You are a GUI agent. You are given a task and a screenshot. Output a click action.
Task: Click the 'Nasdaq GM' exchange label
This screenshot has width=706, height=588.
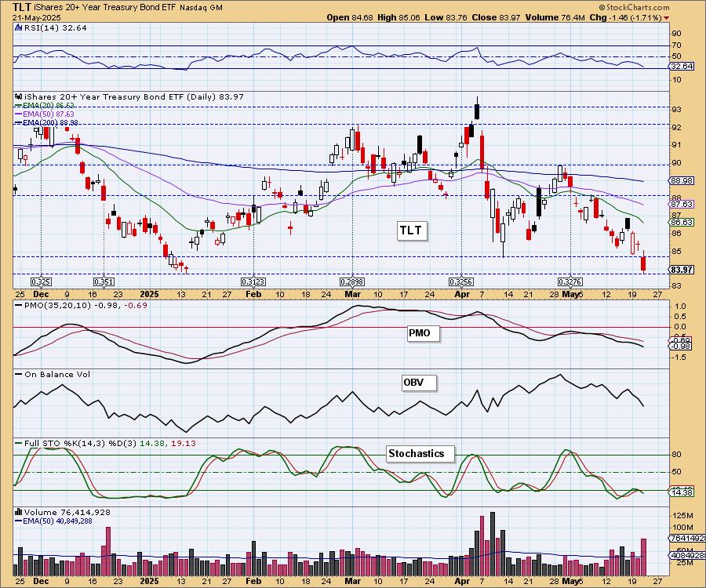[x=201, y=8]
